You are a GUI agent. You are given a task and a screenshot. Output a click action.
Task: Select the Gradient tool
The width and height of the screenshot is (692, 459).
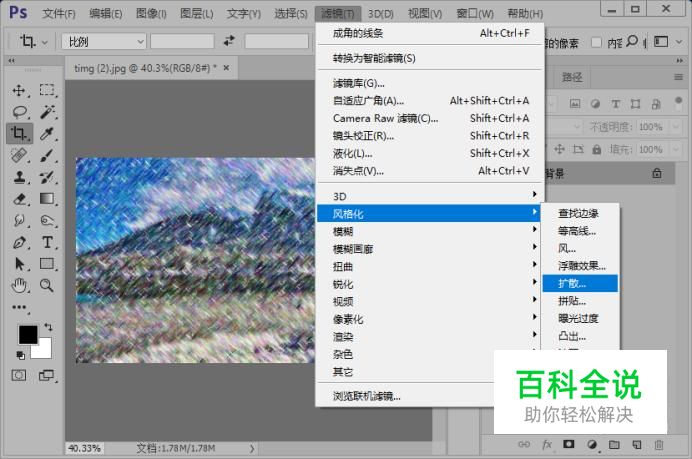[x=47, y=199]
